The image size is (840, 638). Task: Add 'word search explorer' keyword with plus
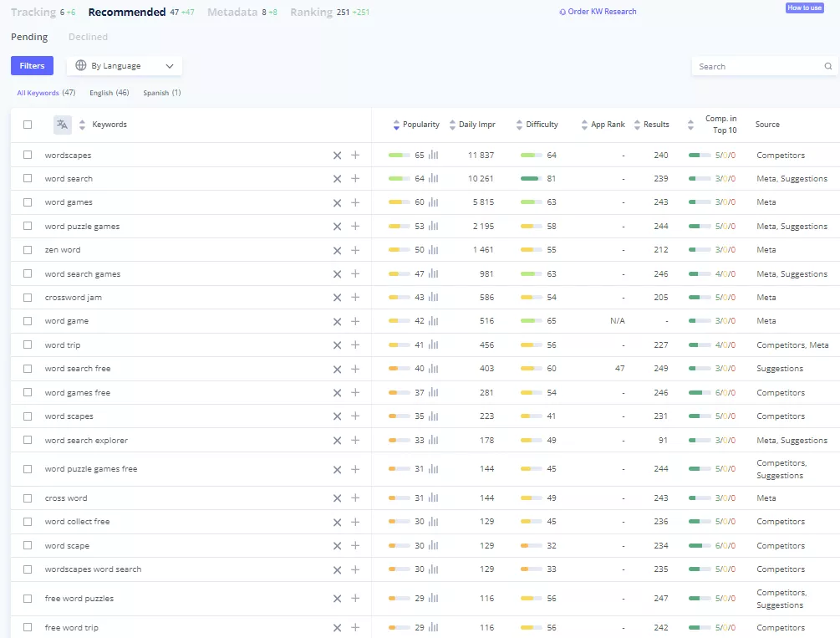click(355, 440)
